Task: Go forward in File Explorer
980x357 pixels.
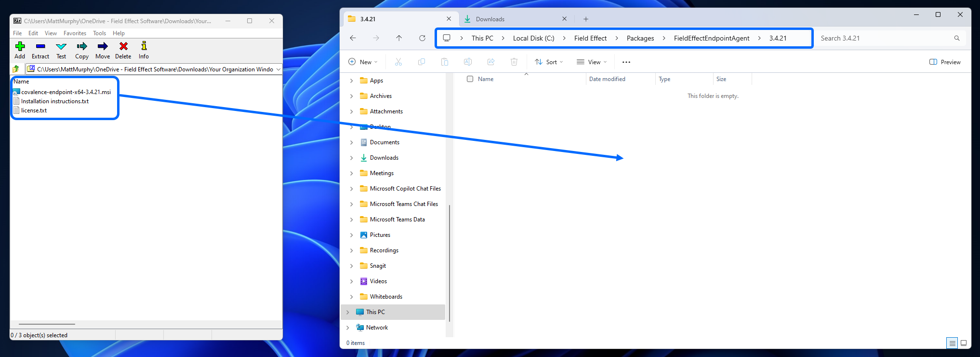Action: coord(376,38)
